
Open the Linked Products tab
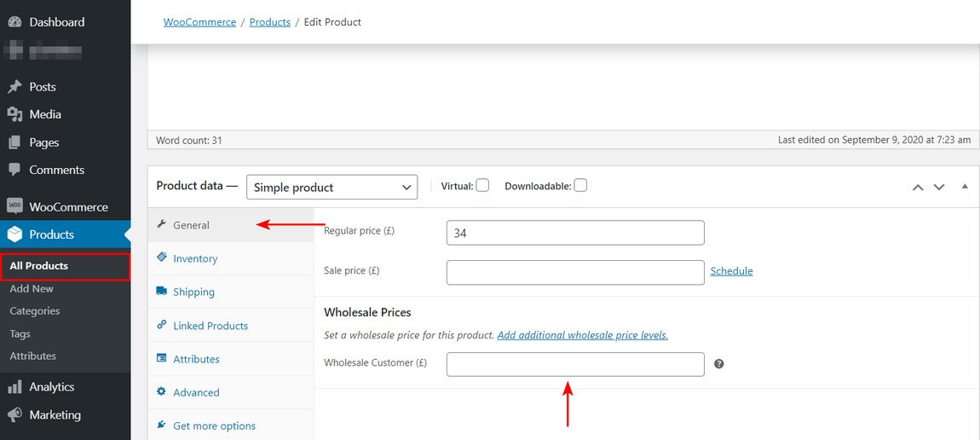coord(231,326)
